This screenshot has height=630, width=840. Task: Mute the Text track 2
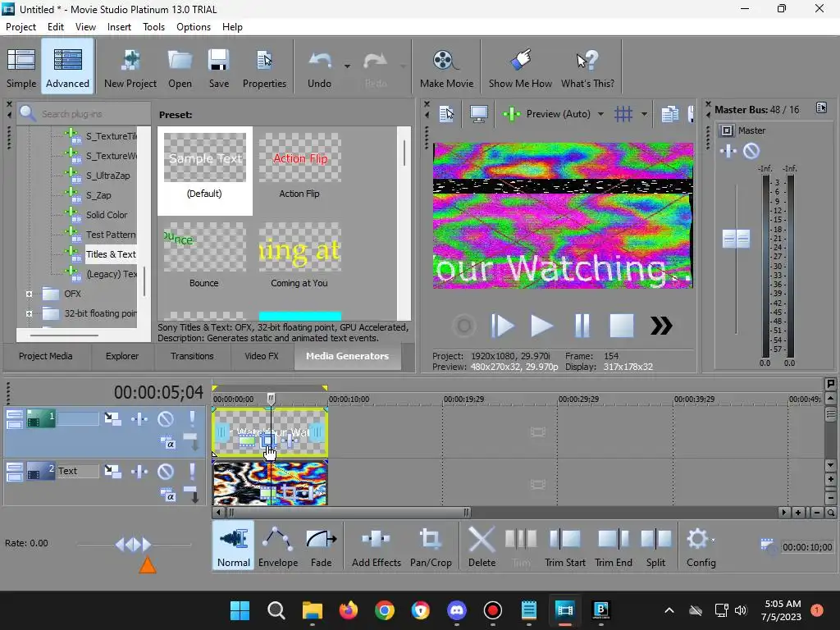pyautogui.click(x=166, y=472)
